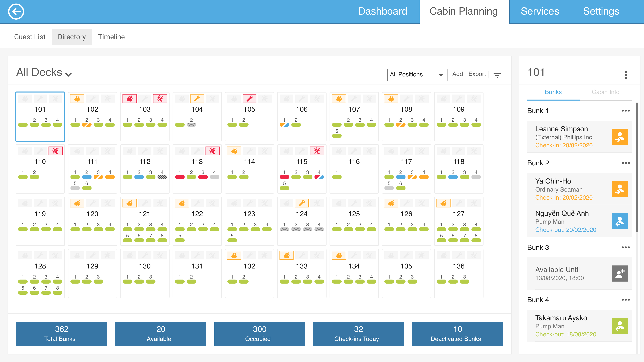The width and height of the screenshot is (644, 362).
Task: Click the back arrow icon
Action: click(x=16, y=12)
